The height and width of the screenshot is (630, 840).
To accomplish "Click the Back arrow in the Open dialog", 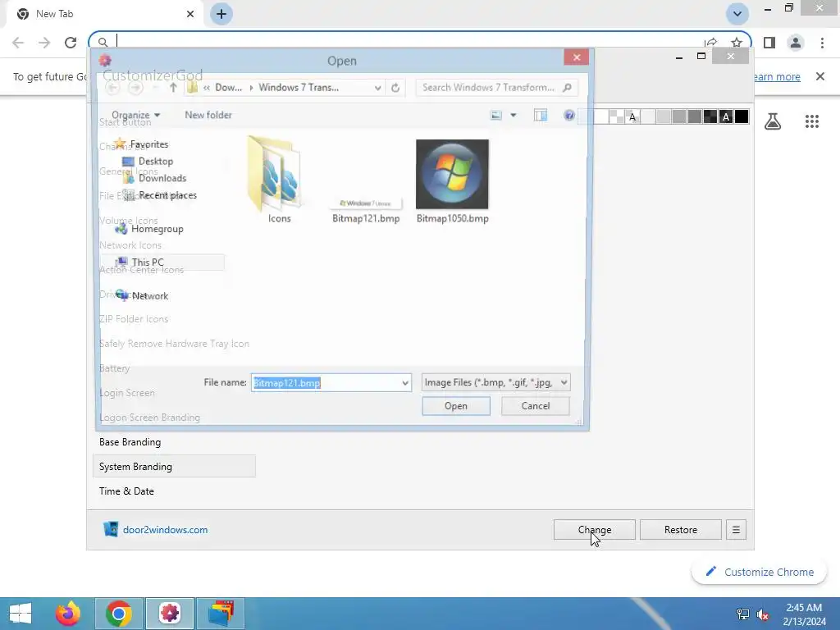I will pos(112,87).
